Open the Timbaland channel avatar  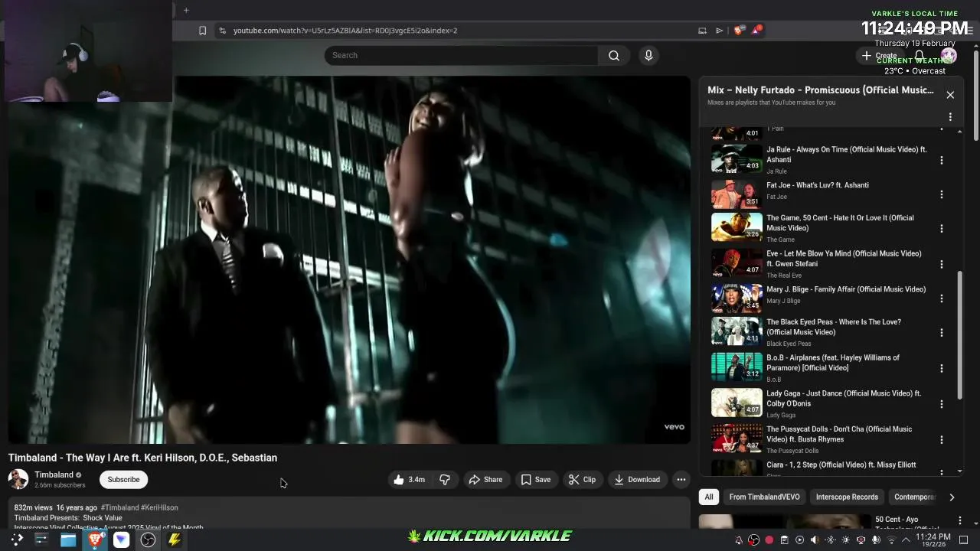[18, 479]
